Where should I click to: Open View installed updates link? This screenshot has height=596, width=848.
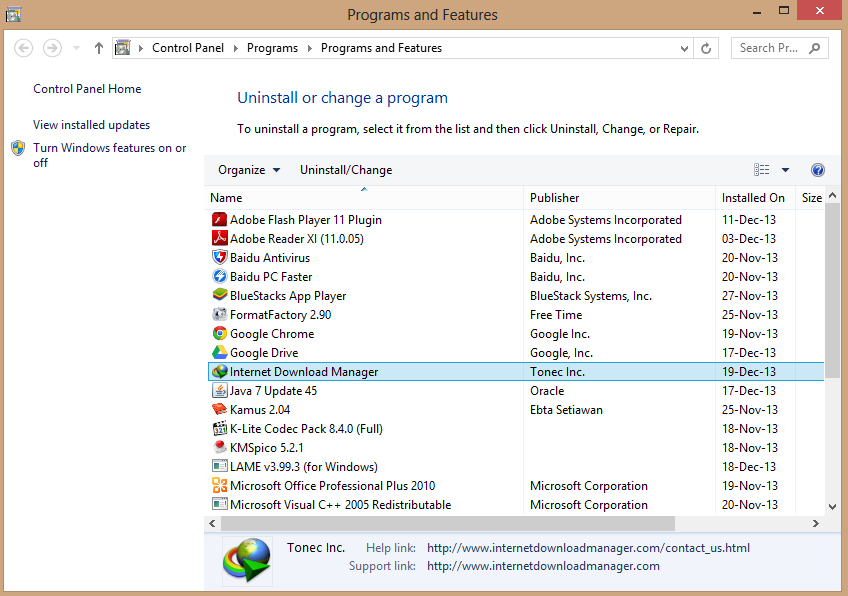[91, 125]
